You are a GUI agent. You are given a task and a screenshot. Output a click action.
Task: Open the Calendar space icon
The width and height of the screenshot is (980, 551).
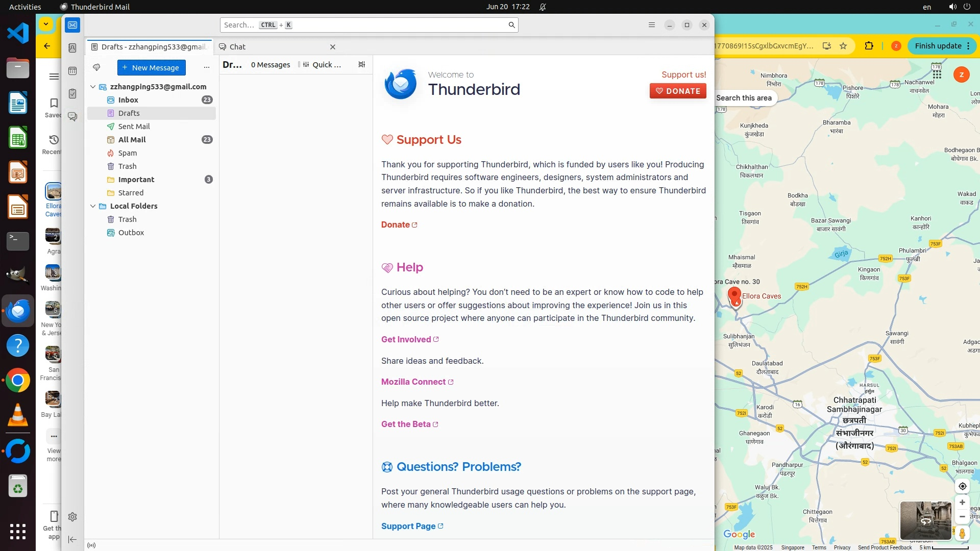click(72, 71)
